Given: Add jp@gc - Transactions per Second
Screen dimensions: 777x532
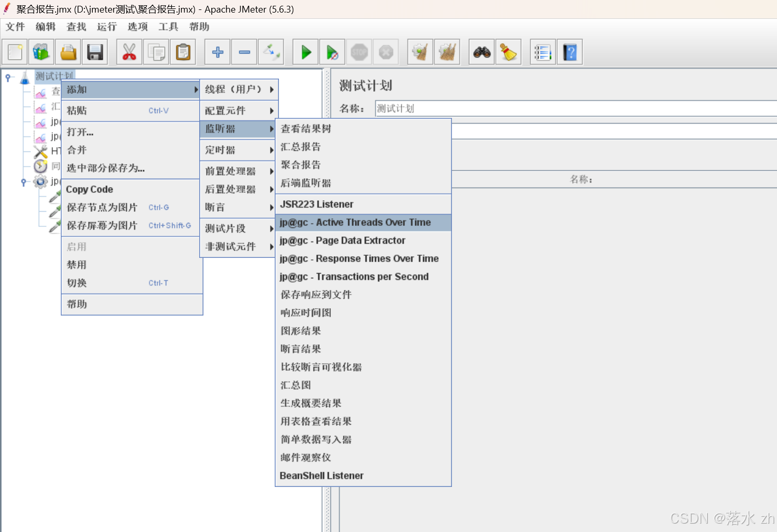Looking at the screenshot, I should point(363,277).
